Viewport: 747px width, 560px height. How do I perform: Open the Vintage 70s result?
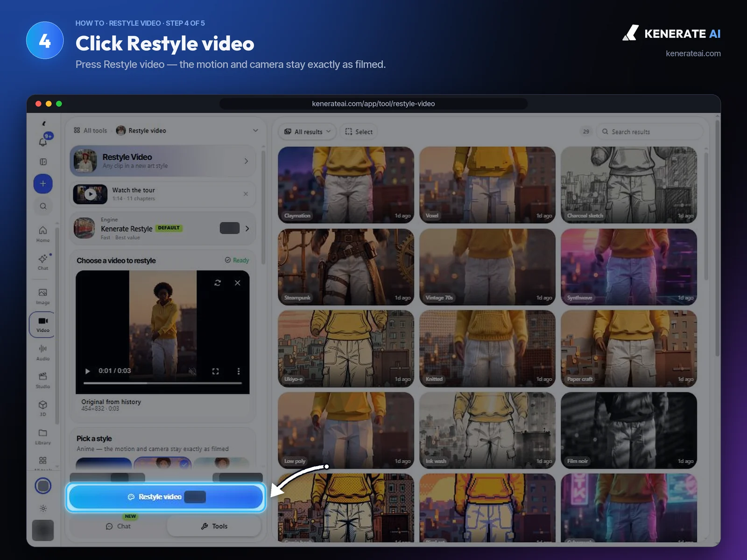tap(487, 267)
